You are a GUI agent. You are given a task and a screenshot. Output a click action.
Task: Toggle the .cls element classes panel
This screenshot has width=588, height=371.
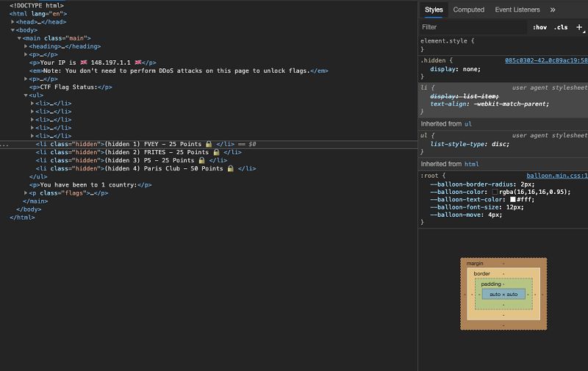coord(561,27)
